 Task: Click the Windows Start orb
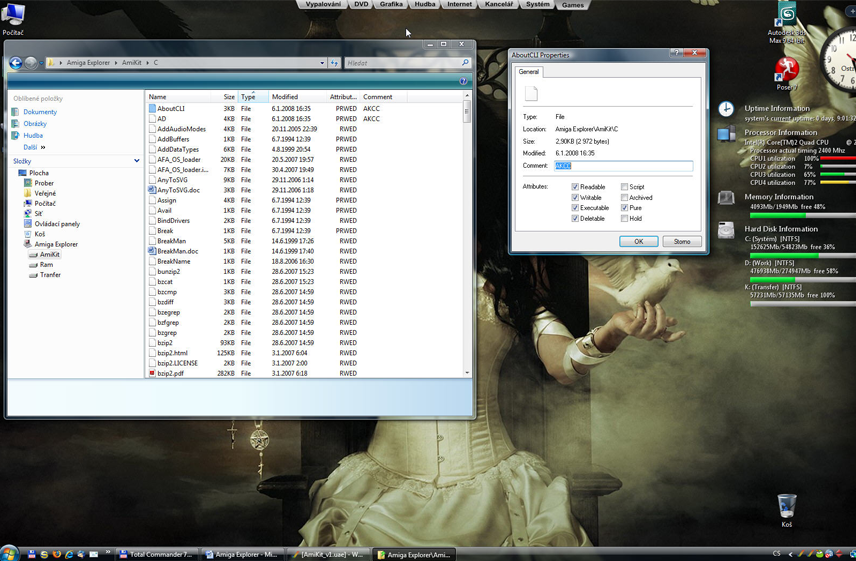pos(9,553)
